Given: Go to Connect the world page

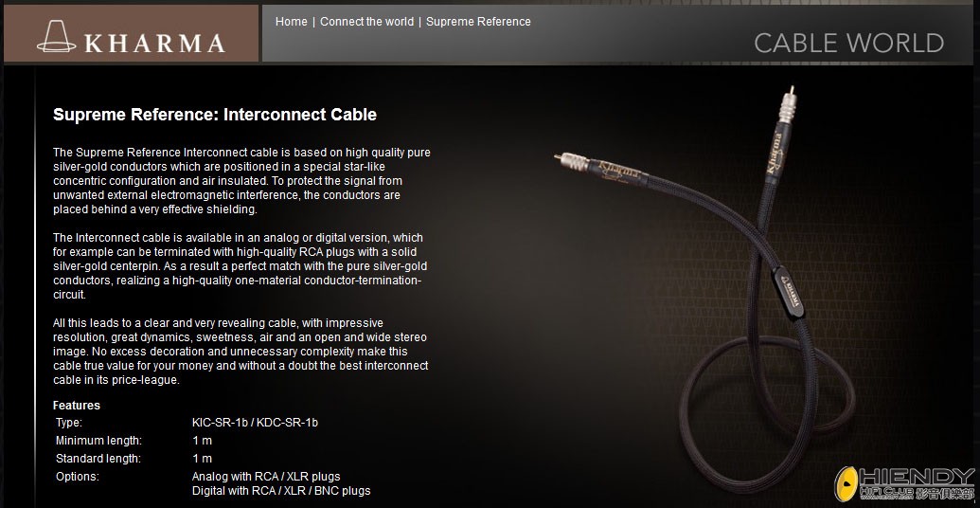Looking at the screenshot, I should coord(366,21).
